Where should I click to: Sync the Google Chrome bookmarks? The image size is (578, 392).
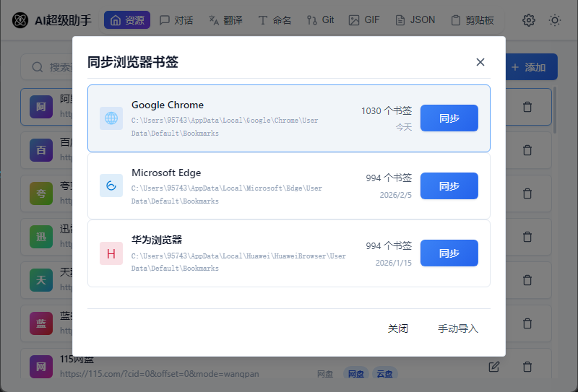(449, 118)
